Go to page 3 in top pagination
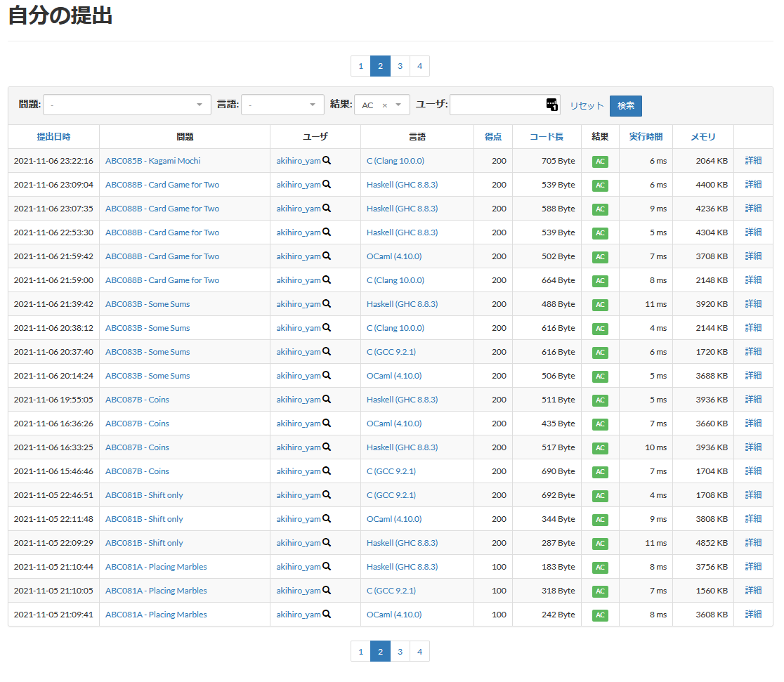Screen dimensions: 784x682 (400, 66)
